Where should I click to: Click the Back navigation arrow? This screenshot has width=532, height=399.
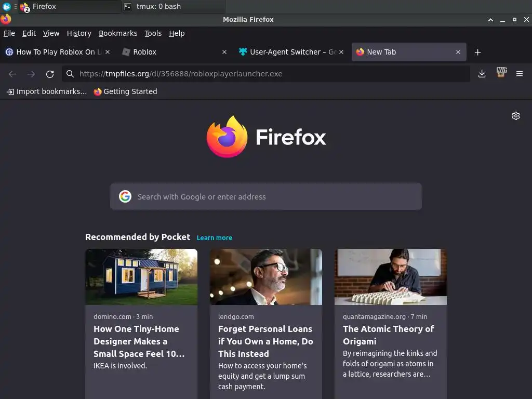[12, 74]
